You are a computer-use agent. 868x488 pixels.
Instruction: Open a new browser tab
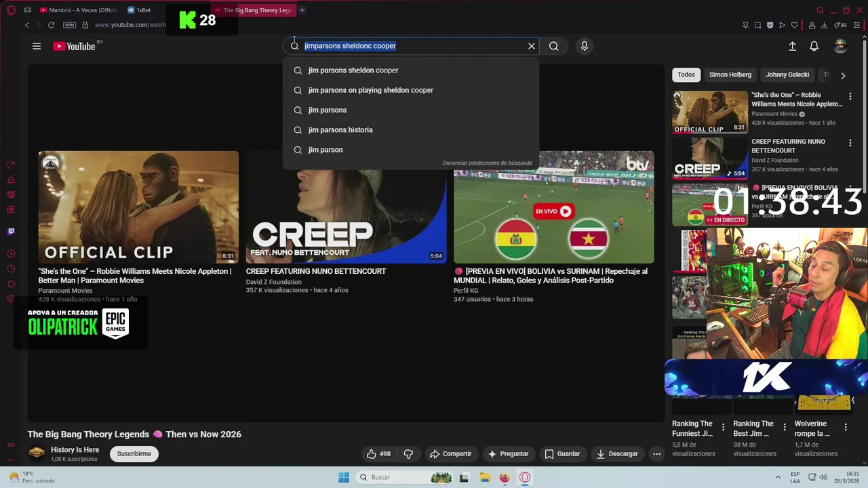302,10
